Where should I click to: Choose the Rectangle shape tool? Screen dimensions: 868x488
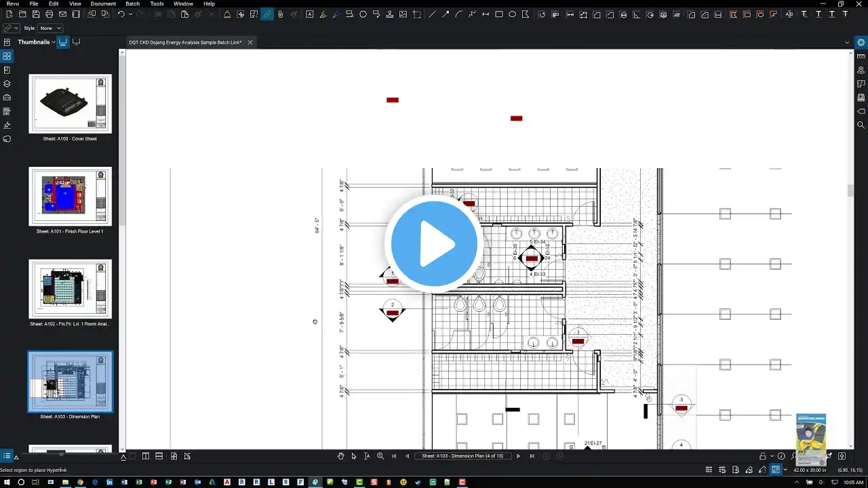click(x=499, y=14)
